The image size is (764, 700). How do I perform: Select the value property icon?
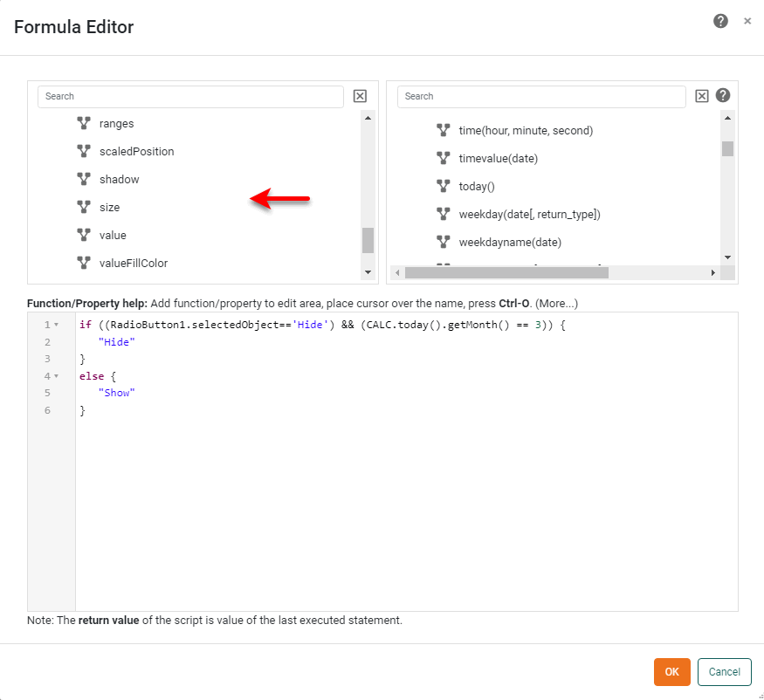(83, 235)
